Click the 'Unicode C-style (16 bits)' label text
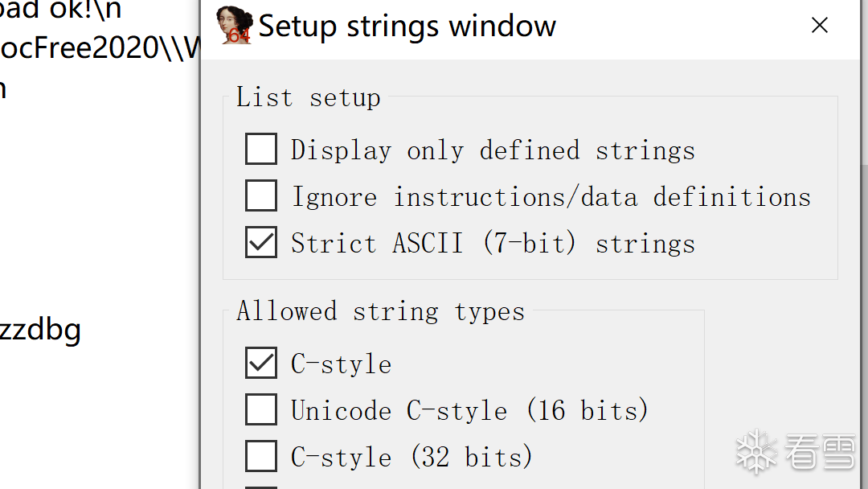868x489 pixels. (469, 411)
